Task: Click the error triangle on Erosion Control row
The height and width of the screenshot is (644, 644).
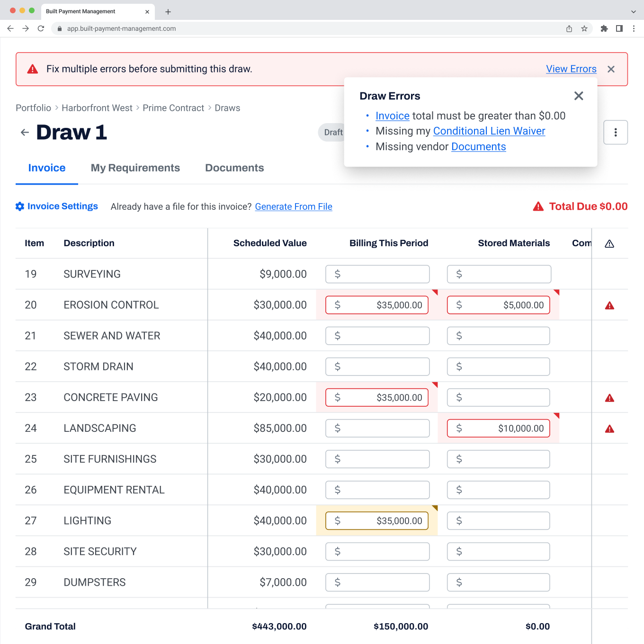Action: [x=609, y=305]
